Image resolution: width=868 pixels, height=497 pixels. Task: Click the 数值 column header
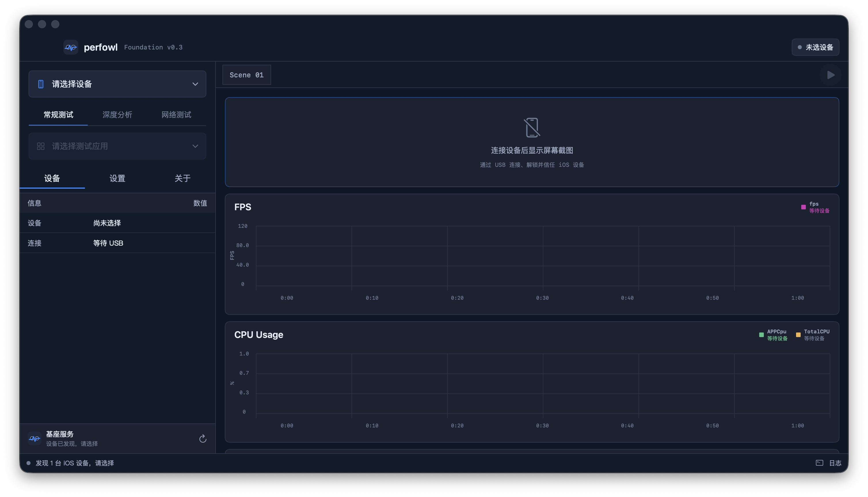tap(200, 203)
